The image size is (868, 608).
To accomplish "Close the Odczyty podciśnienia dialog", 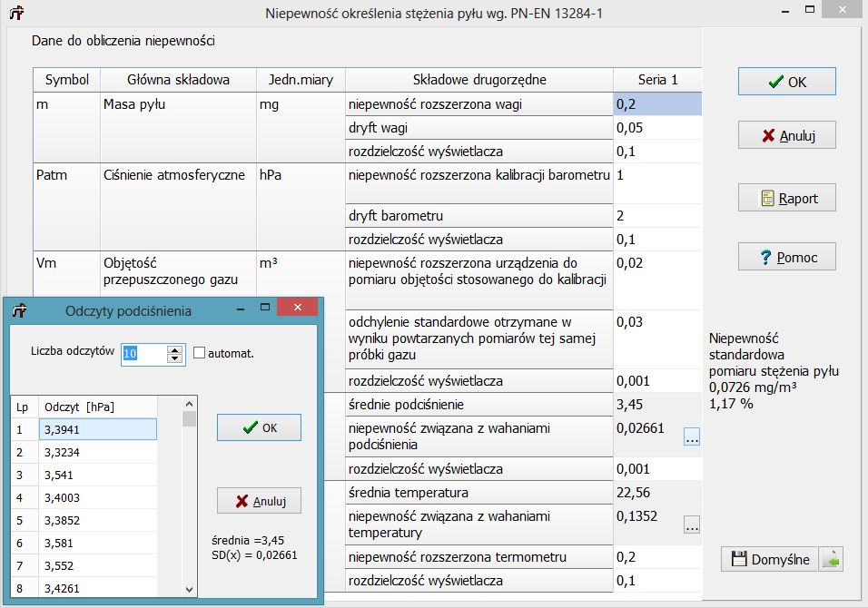I will 297,307.
